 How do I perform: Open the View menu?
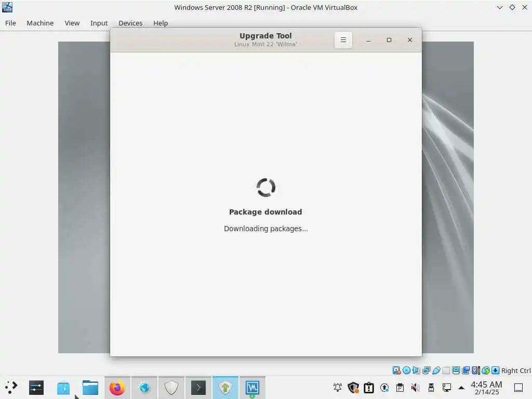(72, 23)
